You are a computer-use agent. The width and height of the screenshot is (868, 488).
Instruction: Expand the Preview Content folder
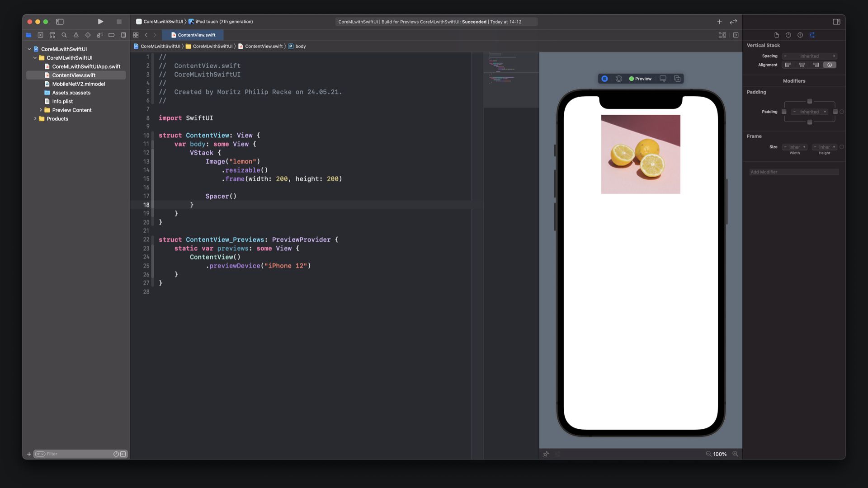(x=41, y=110)
